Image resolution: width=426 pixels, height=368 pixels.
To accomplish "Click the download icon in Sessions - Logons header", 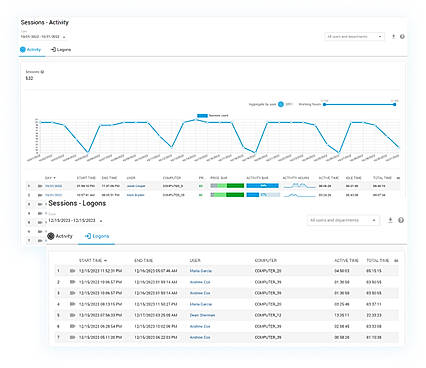I will (390, 220).
